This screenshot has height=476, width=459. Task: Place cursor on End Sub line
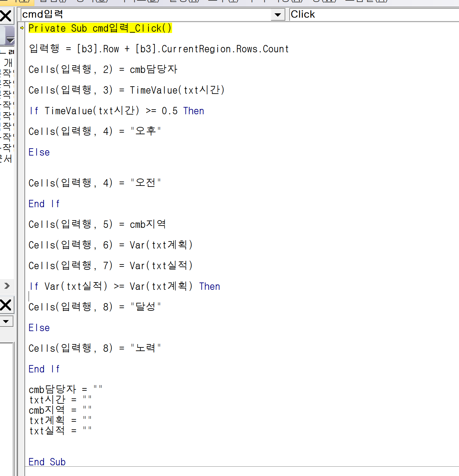click(47, 462)
